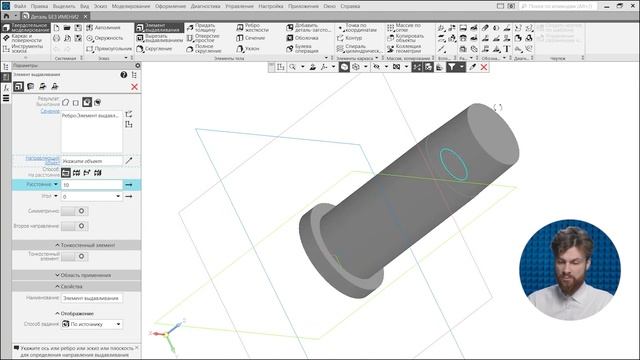The height and width of the screenshot is (360, 640).
Task: Click the save document icon
Action: pos(78,28)
